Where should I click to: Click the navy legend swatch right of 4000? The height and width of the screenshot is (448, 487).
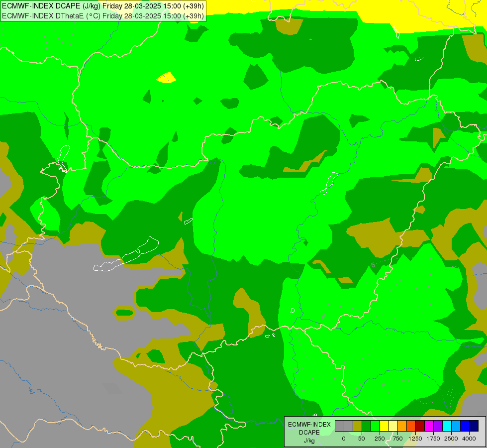[474, 426]
